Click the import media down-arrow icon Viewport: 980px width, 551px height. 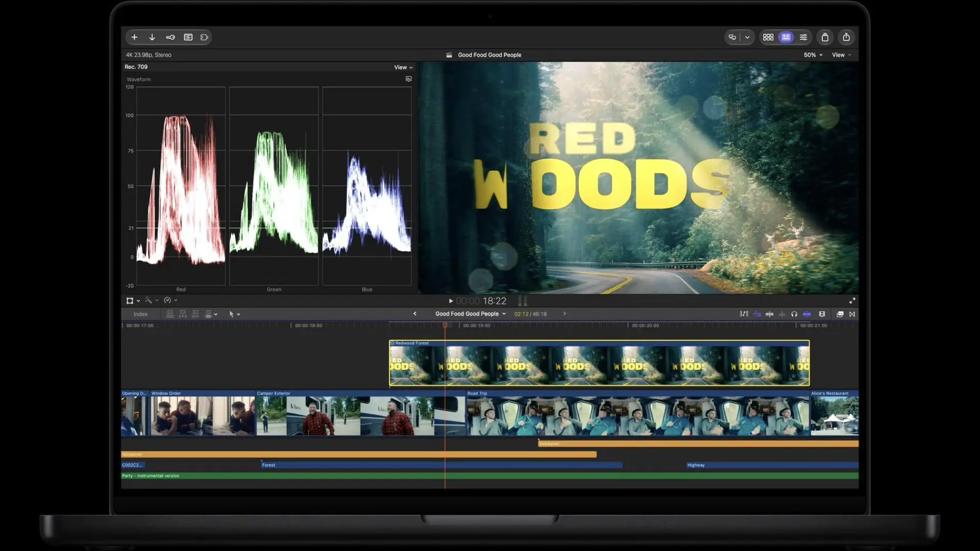152,37
